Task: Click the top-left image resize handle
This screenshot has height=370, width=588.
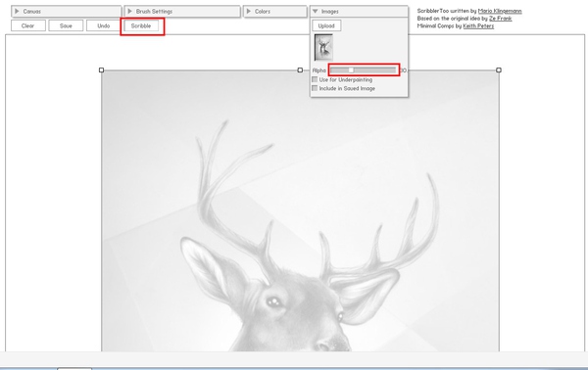Action: [101, 70]
